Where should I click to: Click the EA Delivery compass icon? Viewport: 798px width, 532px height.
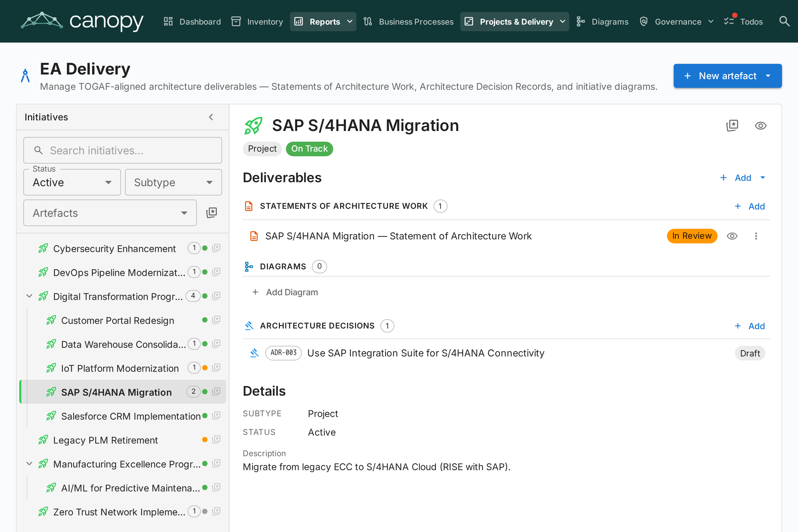(26, 76)
